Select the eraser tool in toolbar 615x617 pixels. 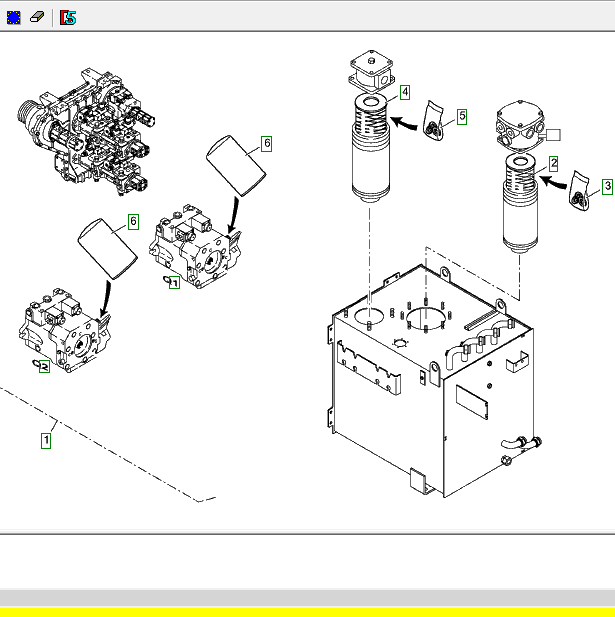(38, 17)
